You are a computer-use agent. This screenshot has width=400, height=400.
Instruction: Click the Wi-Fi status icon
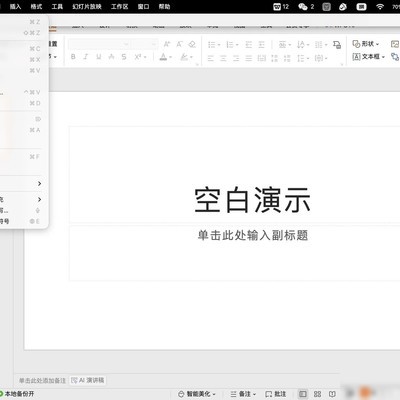(x=380, y=6)
